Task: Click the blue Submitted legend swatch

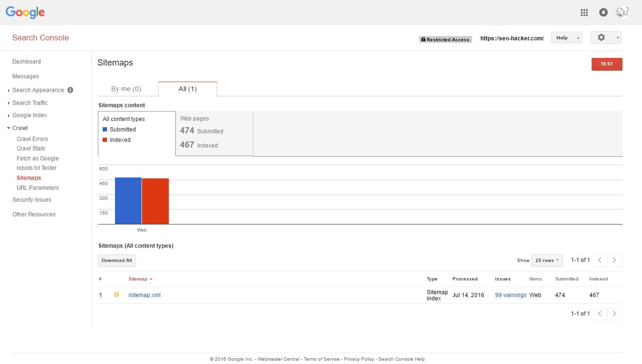Action: tap(105, 130)
